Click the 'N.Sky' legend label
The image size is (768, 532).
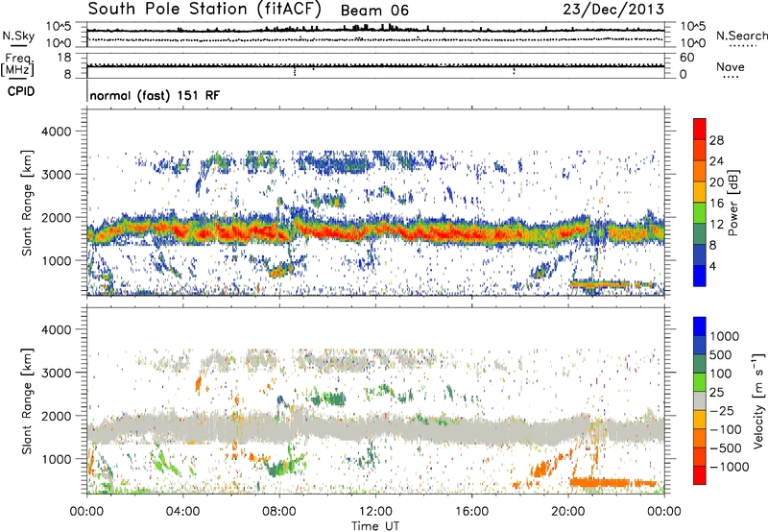[x=18, y=36]
